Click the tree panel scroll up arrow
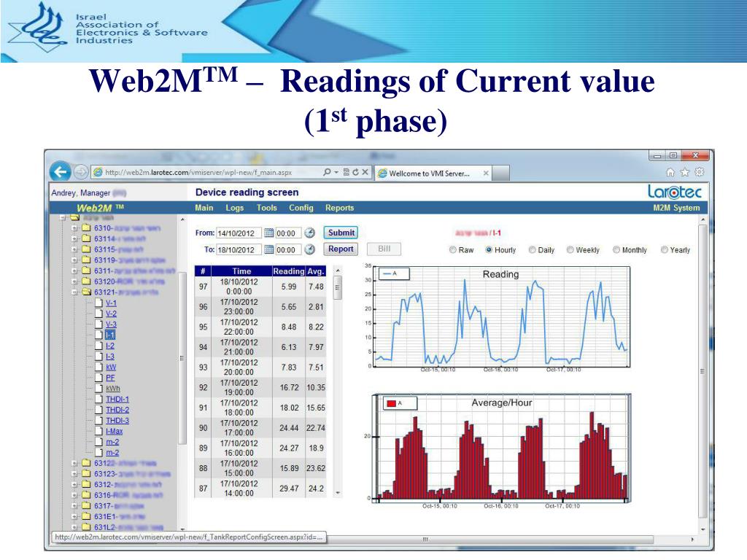This screenshot has height=560, width=747. click(182, 219)
